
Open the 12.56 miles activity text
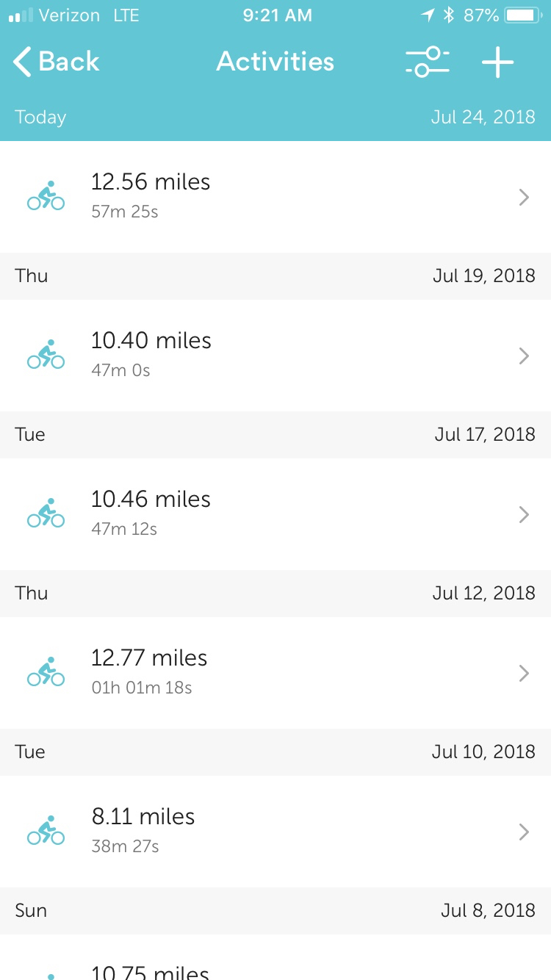point(151,182)
